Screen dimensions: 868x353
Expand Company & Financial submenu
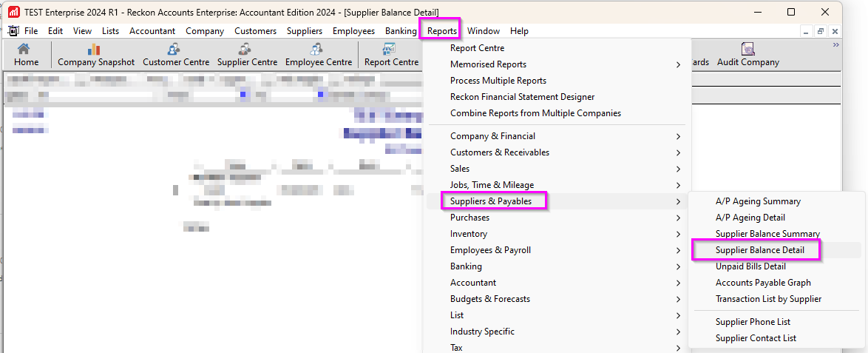click(x=556, y=135)
